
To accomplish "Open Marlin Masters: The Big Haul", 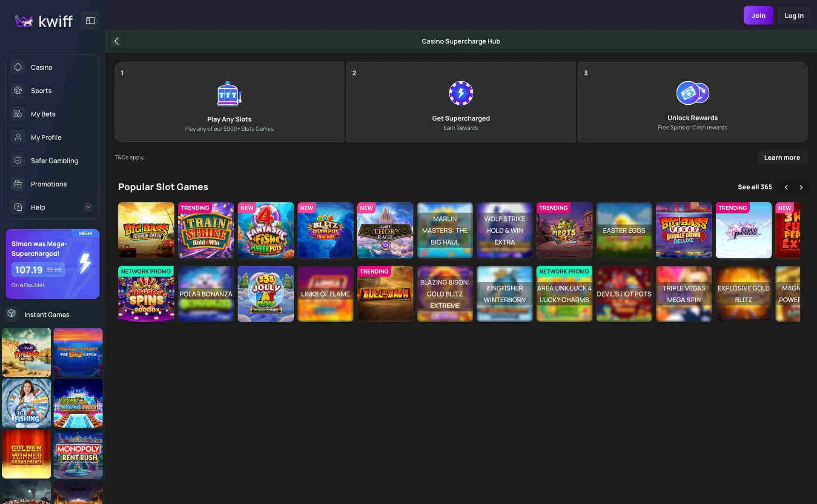I will (445, 230).
